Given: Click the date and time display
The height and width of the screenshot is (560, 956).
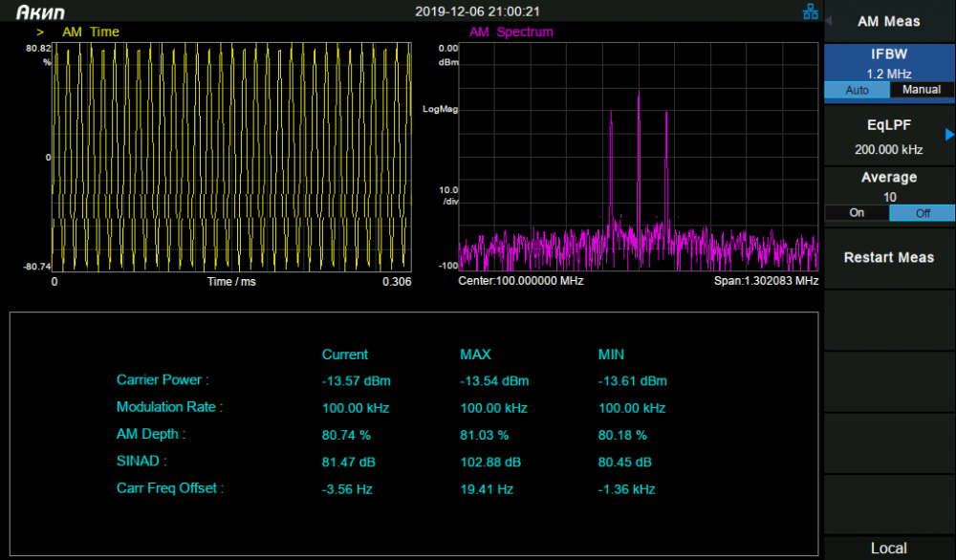Looking at the screenshot, I should click(x=477, y=11).
